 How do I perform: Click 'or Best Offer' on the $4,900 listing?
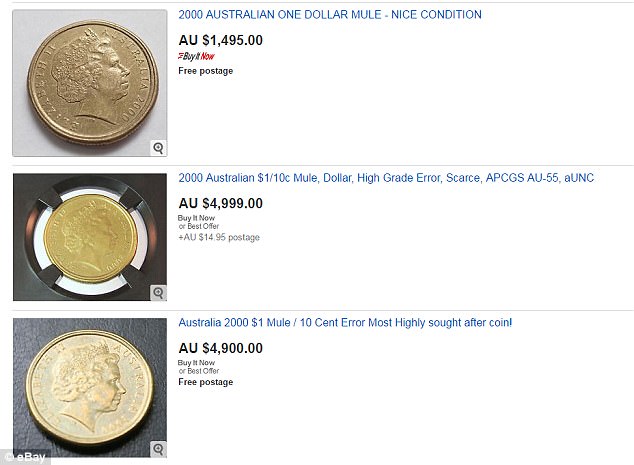coord(198,371)
